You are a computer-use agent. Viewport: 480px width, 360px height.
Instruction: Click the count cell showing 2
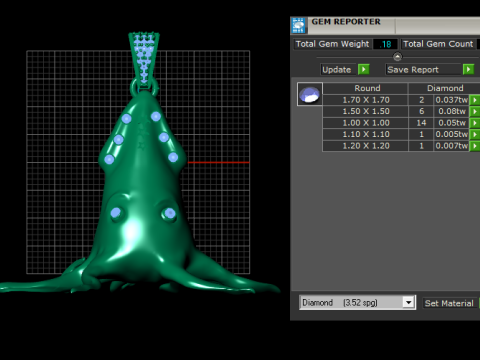pyautogui.click(x=421, y=100)
